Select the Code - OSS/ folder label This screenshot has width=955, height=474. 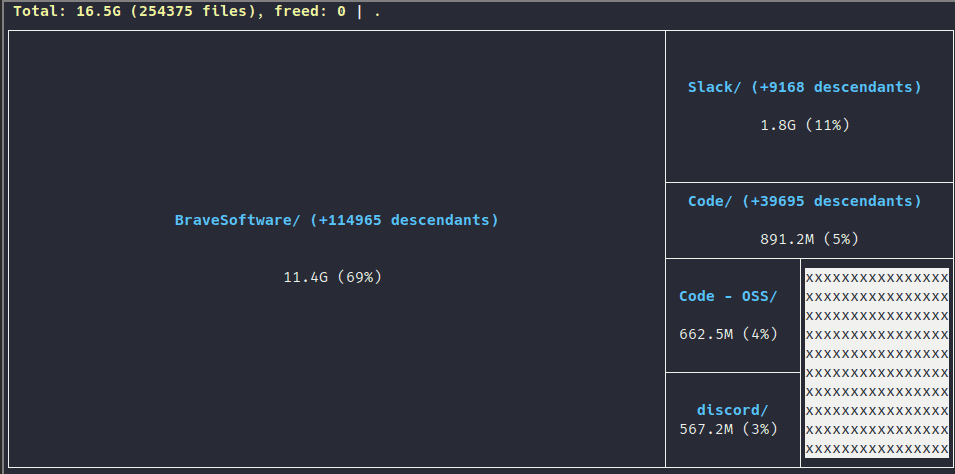click(x=728, y=296)
